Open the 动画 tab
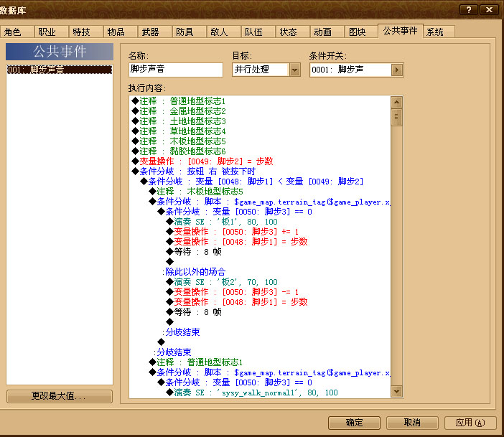The image size is (504, 437). [x=327, y=32]
